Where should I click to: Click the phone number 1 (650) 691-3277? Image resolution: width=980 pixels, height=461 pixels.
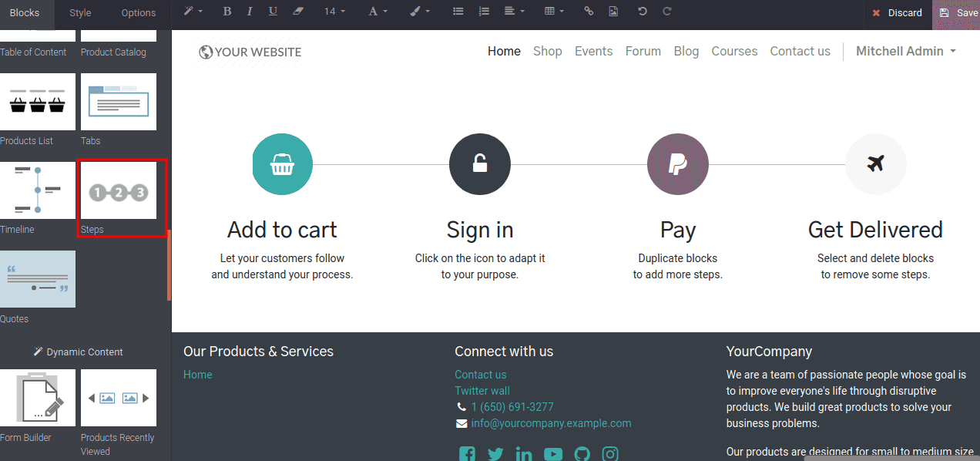[512, 407]
